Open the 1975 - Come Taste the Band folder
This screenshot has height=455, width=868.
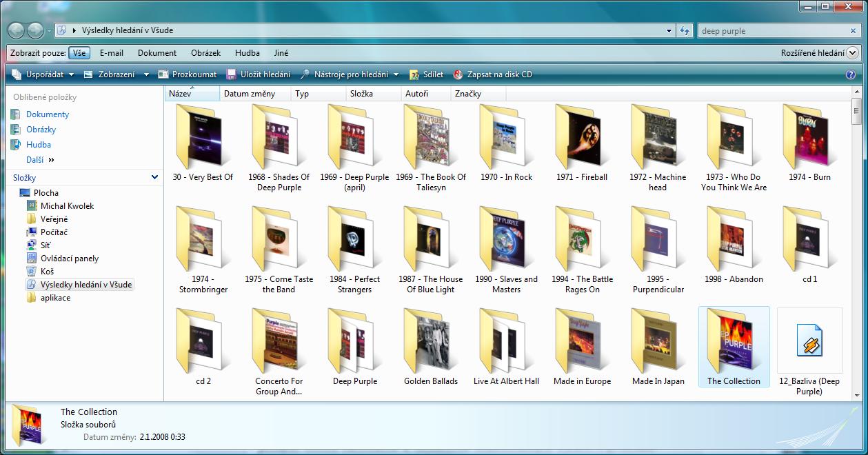[x=279, y=250]
